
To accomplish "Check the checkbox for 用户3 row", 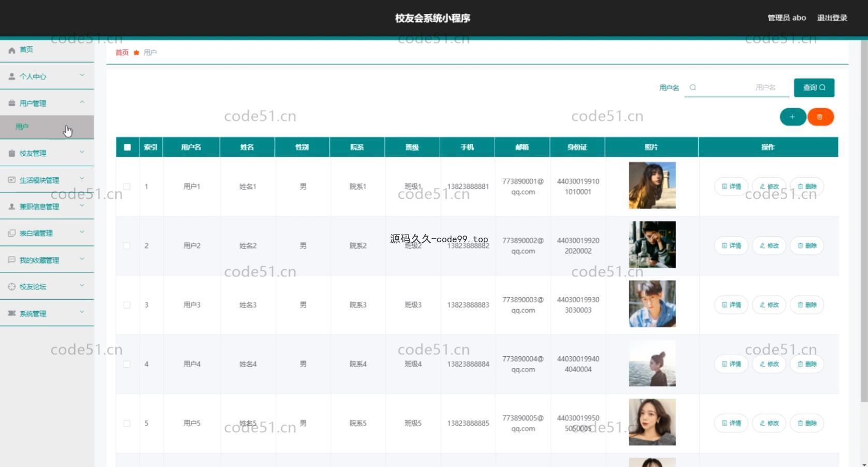I will tap(127, 305).
